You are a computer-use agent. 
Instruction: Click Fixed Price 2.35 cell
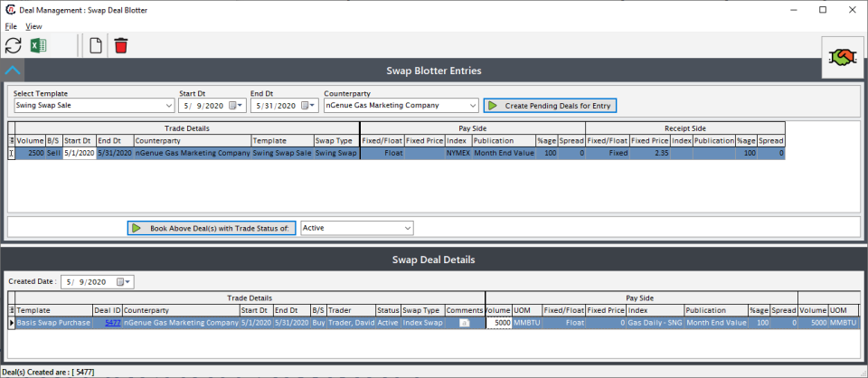coord(650,154)
